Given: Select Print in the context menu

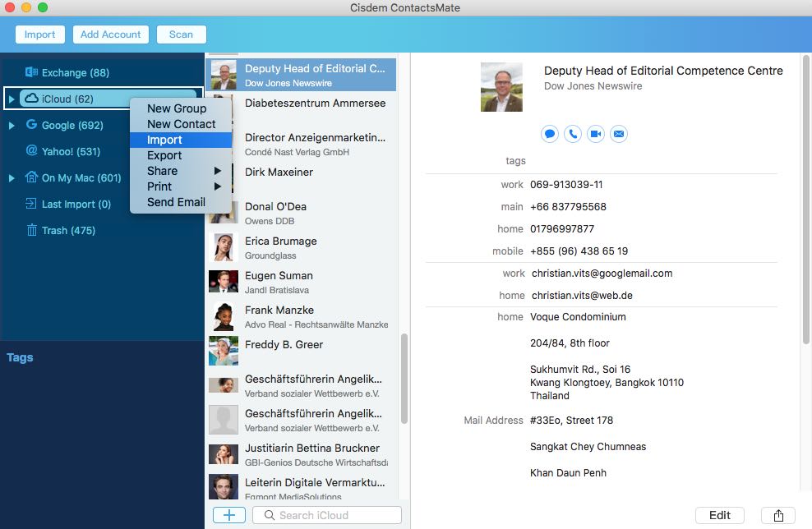Looking at the screenshot, I should click(181, 186).
